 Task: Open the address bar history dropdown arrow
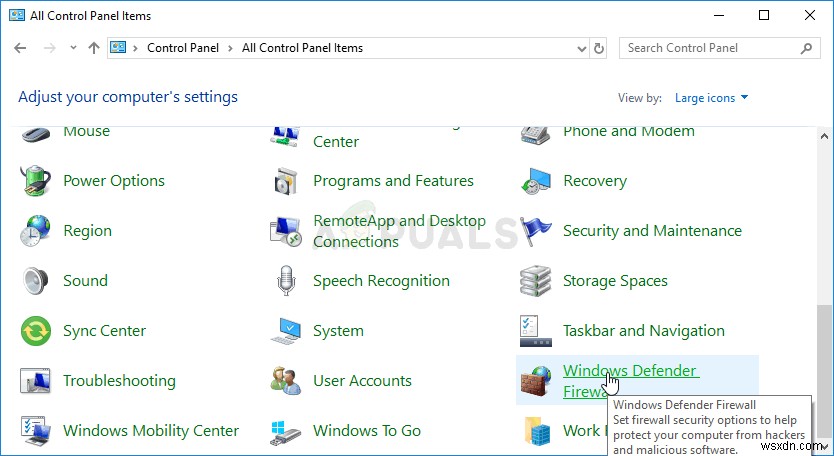coord(582,48)
